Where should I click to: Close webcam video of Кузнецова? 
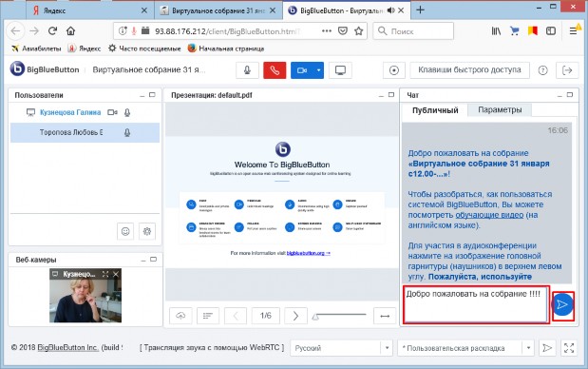(x=116, y=274)
